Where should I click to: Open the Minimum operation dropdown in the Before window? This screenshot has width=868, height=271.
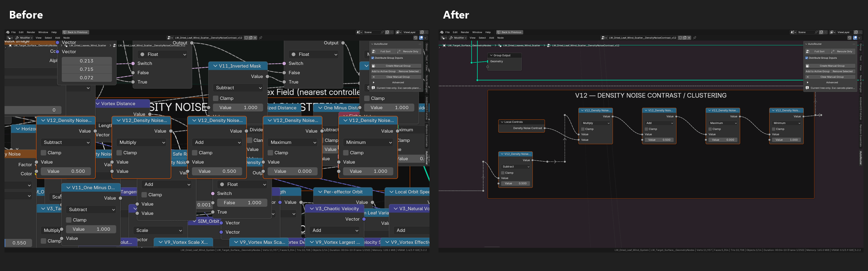tap(368, 142)
